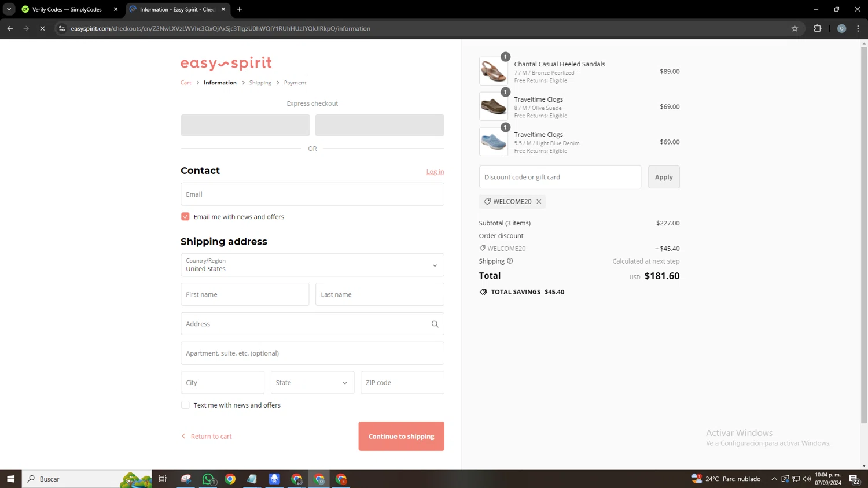
Task: Switch to Verify Codes SimplyCodes tab
Action: (x=67, y=9)
